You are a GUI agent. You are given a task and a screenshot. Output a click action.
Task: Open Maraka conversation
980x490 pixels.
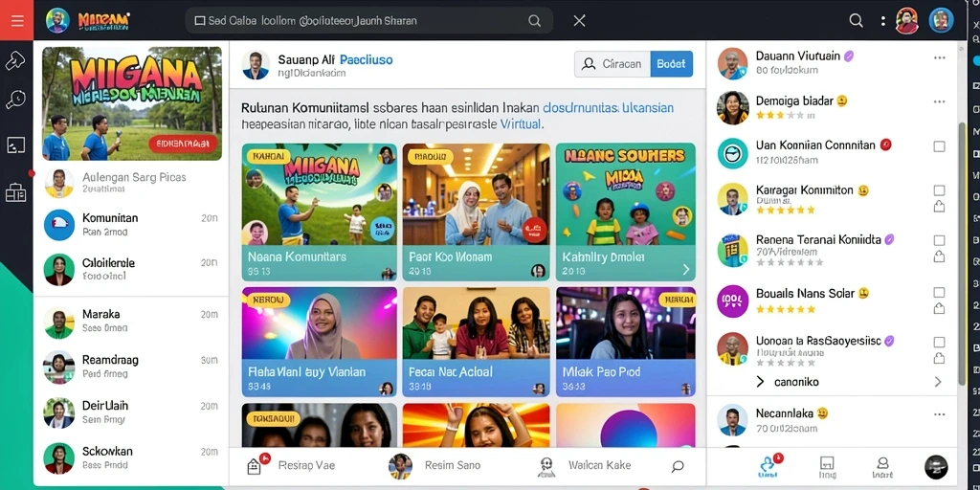pyautogui.click(x=131, y=322)
